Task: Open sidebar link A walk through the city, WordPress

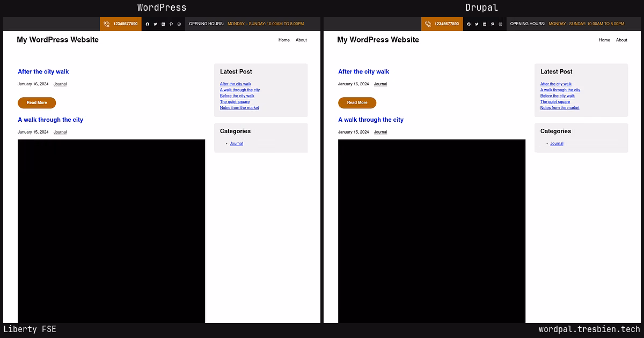Action: [240, 90]
